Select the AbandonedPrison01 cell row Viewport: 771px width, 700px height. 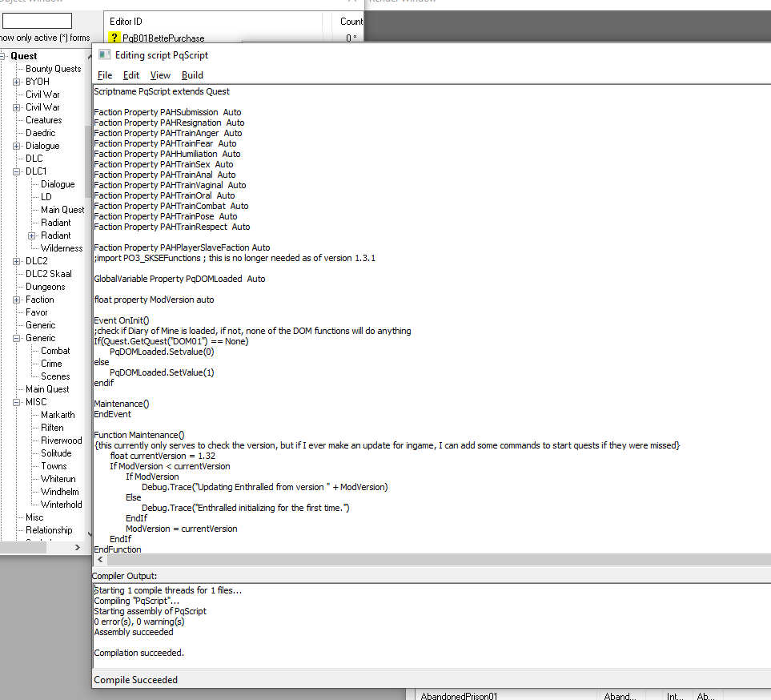pyautogui.click(x=459, y=695)
